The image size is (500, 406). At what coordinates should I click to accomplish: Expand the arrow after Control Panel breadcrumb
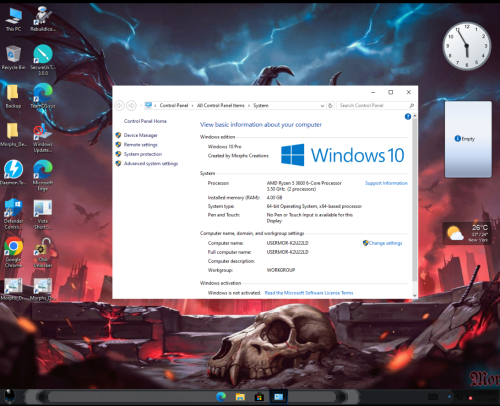coord(192,106)
